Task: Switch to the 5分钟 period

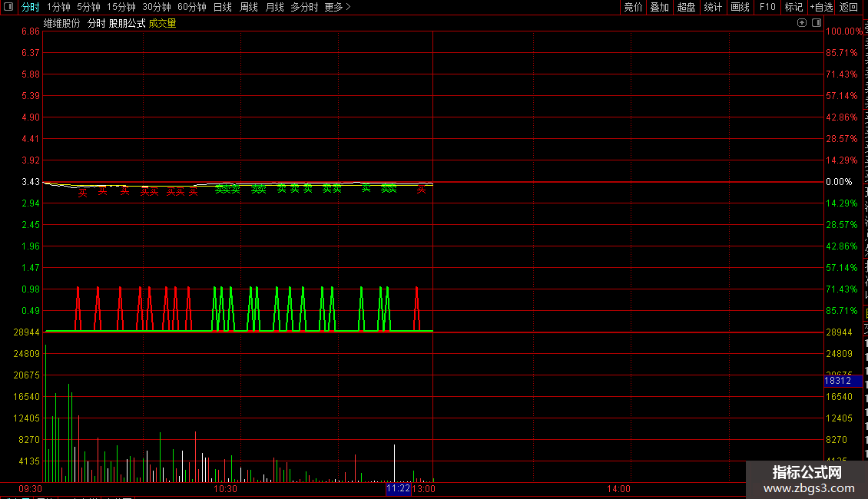Action: 88,7
